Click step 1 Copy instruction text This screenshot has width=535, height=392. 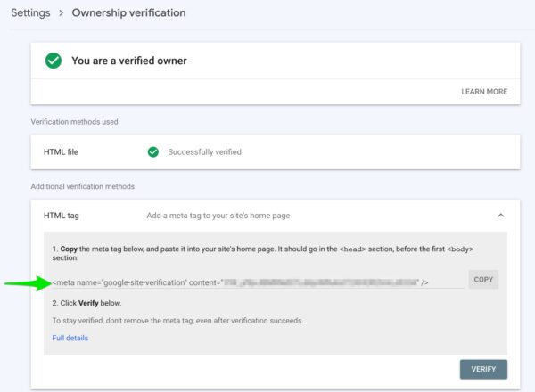(x=263, y=253)
